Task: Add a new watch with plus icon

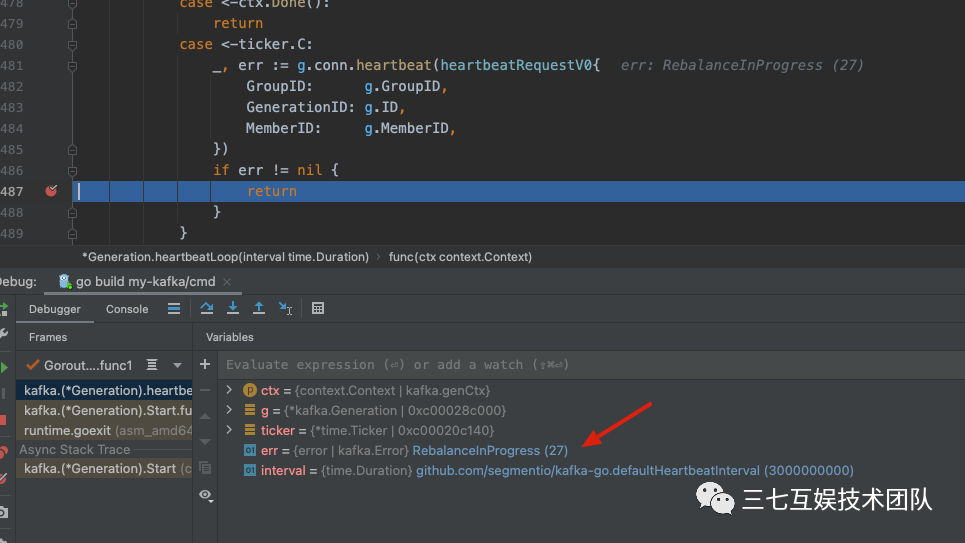Action: point(205,364)
